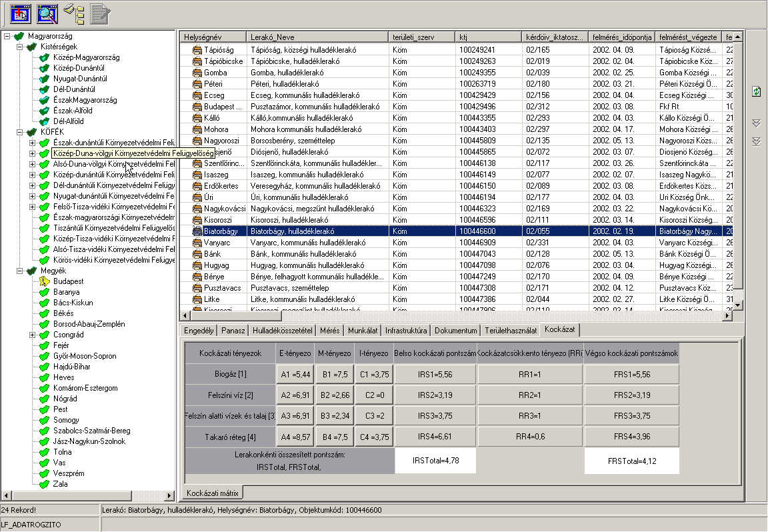The width and height of the screenshot is (768, 532).
Task: Click the landfill icon in Gomba row
Action: pyautogui.click(x=197, y=73)
